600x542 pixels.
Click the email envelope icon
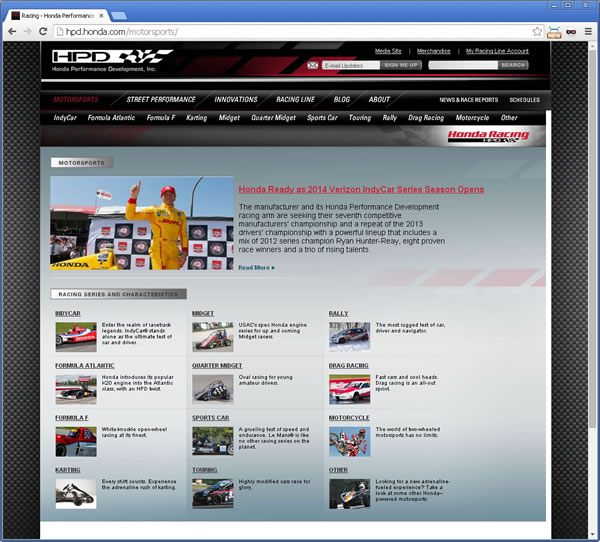tap(313, 65)
